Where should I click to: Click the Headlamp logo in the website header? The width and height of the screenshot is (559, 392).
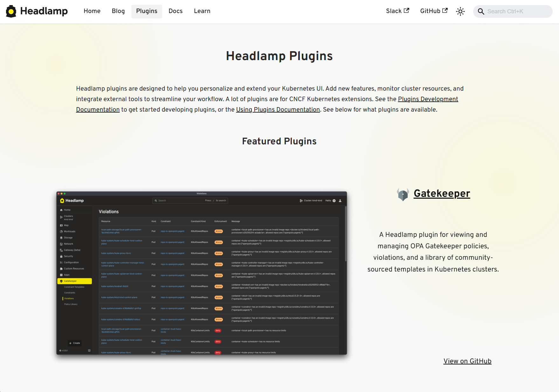pos(36,11)
